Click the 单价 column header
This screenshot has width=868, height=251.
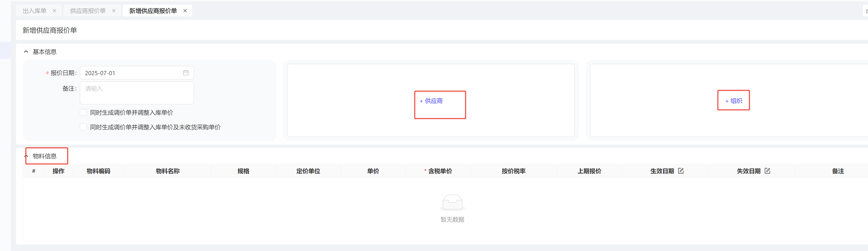[373, 171]
